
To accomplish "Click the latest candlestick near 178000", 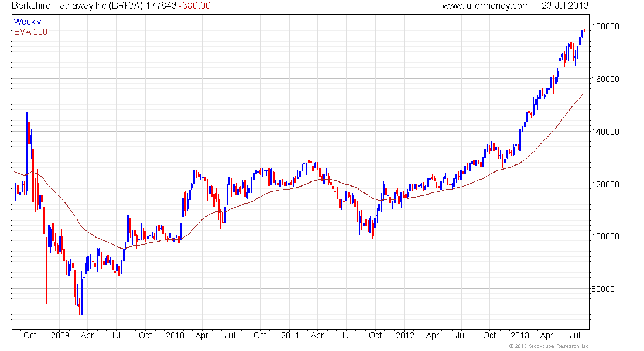I will tap(584, 30).
